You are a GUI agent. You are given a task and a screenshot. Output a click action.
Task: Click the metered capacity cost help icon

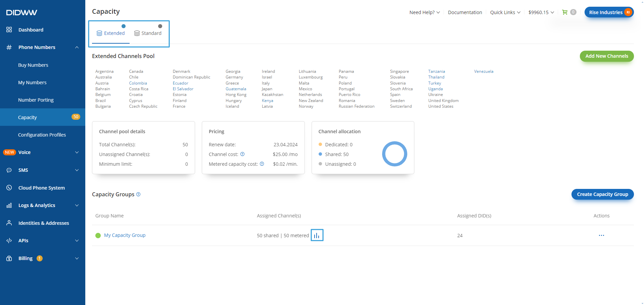(x=262, y=164)
